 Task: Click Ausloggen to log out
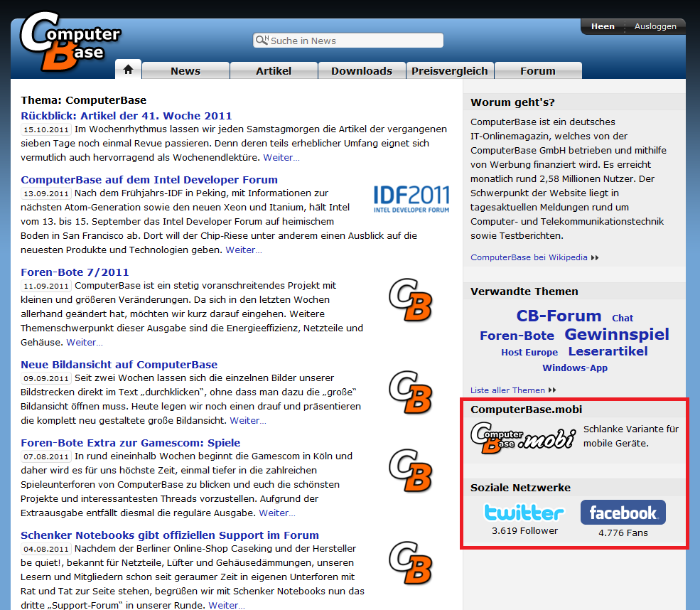tap(655, 26)
